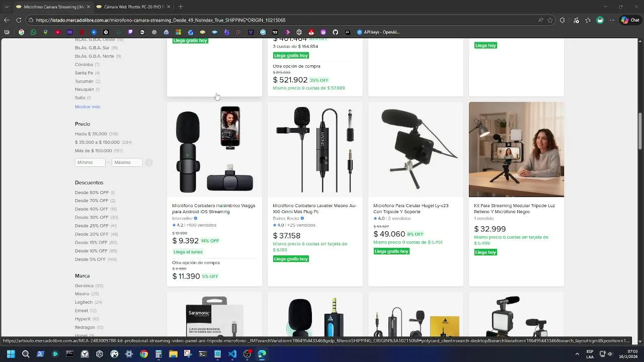Open title Micrófono Para Celular Hugel
This screenshot has width=644, height=362.
click(x=411, y=209)
